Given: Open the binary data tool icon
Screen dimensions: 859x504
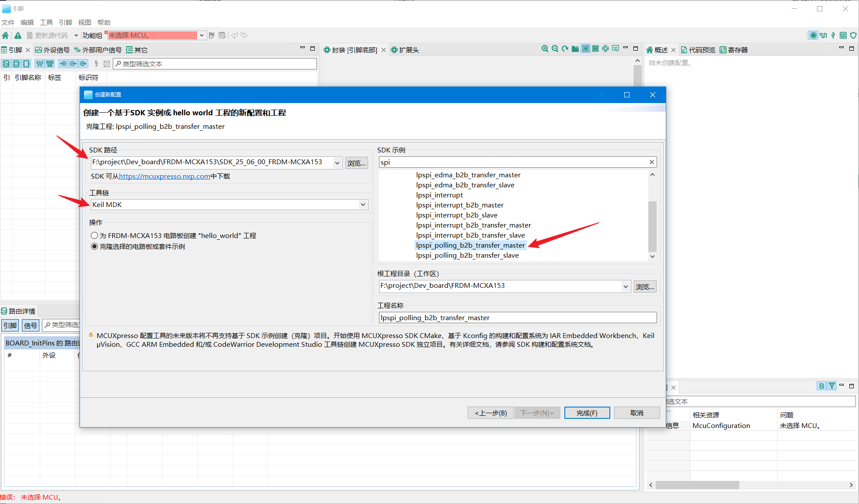Looking at the screenshot, I should pos(843,35).
